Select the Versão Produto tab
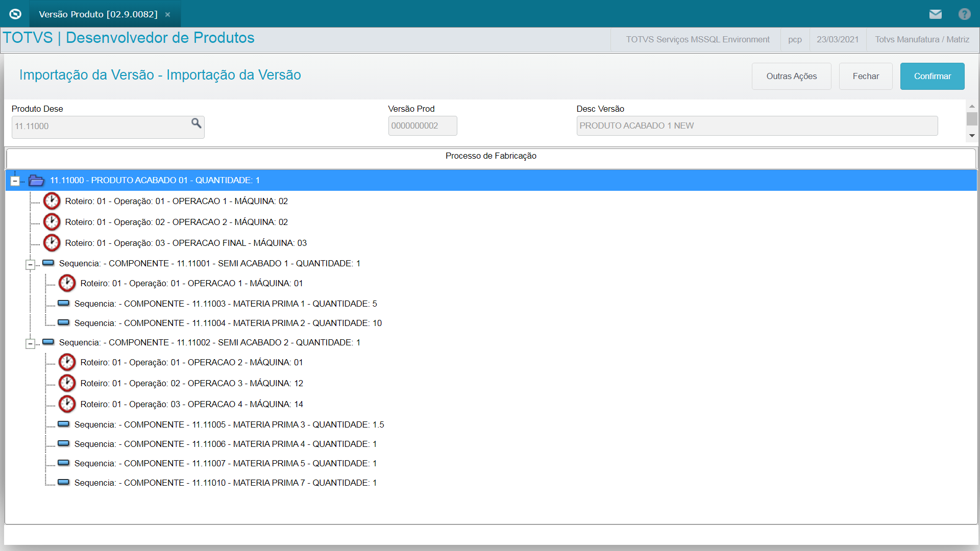The height and width of the screenshot is (551, 980). [x=98, y=14]
